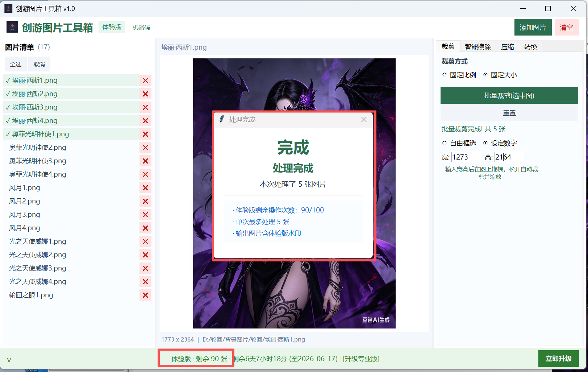Select 奥菲光明神使2.png in the list
The image size is (588, 372).
coord(71,148)
